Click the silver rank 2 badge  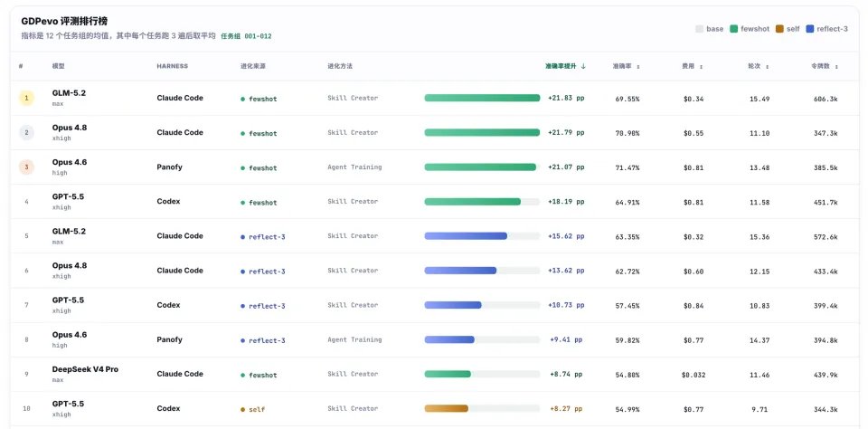point(26,132)
